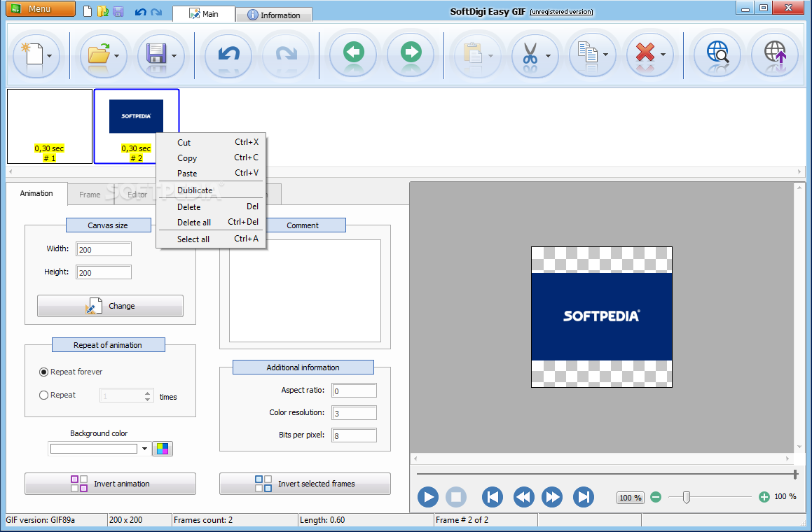Click small redo arrow in title bar

156,11
